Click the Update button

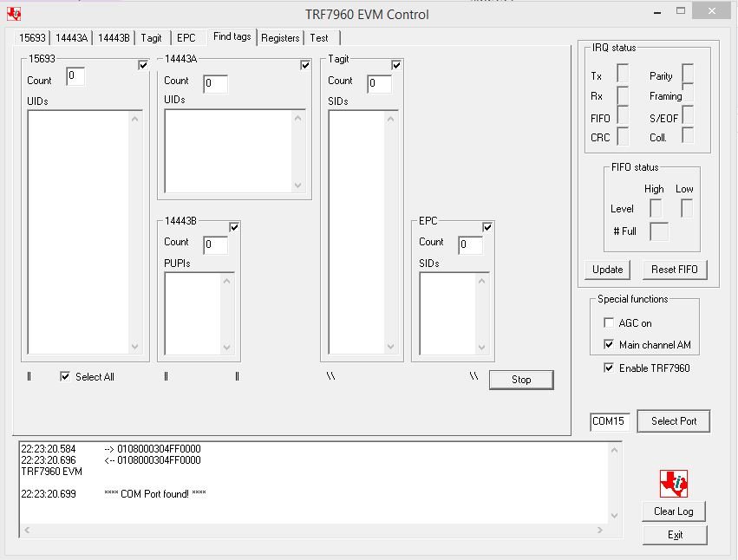(x=608, y=270)
